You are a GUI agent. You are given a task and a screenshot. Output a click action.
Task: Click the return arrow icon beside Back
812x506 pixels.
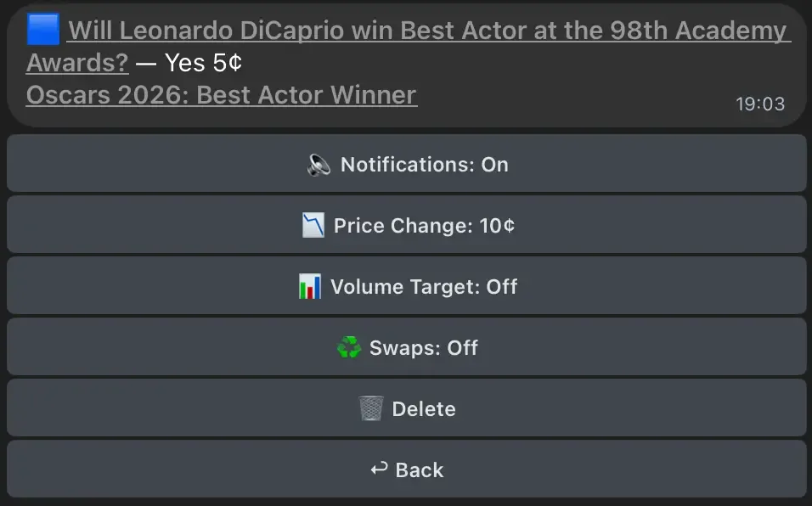[x=380, y=469]
